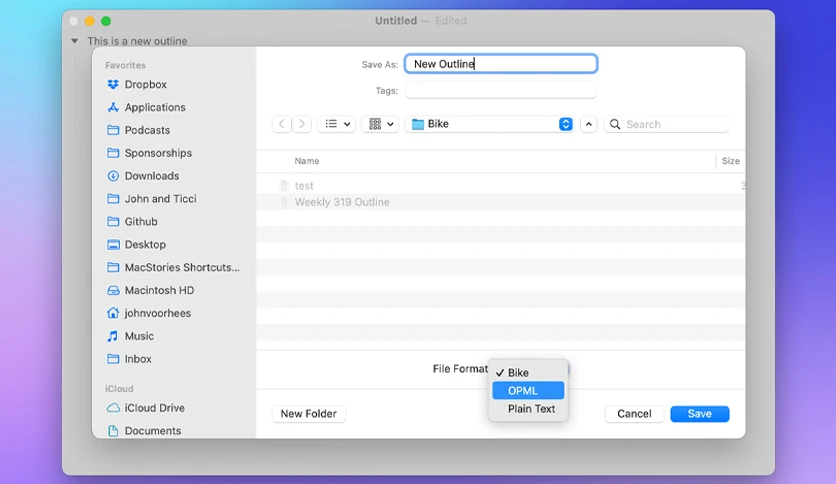Click the forward navigation arrow

302,124
